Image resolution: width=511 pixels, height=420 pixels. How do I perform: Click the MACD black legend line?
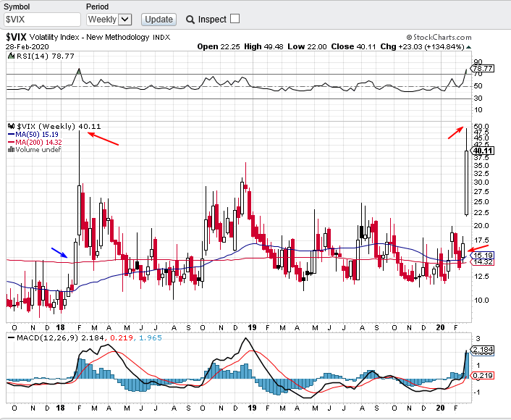click(x=11, y=338)
